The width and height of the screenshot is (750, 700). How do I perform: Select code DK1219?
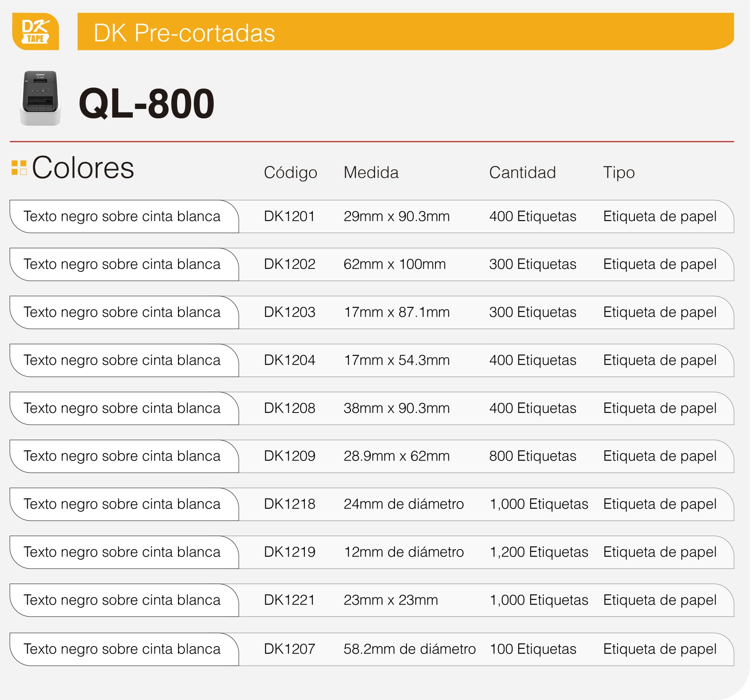(289, 553)
